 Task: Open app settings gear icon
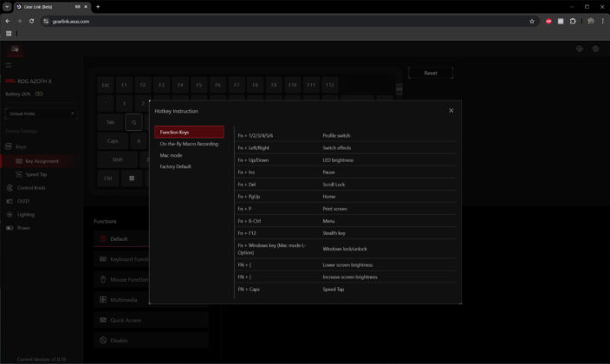tap(595, 49)
